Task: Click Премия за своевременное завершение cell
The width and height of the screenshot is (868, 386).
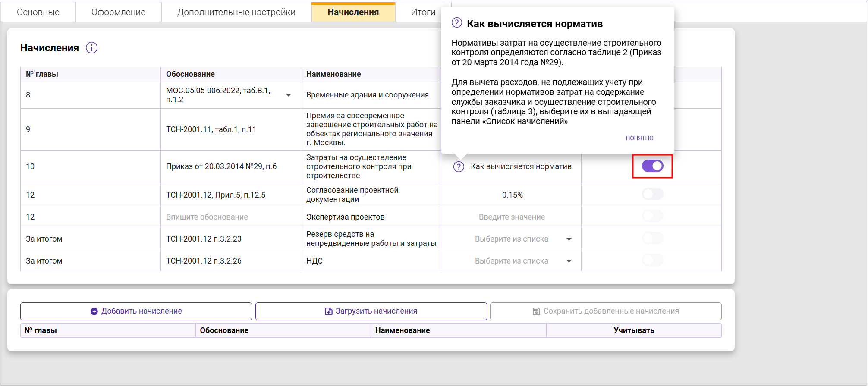Action: (371, 129)
